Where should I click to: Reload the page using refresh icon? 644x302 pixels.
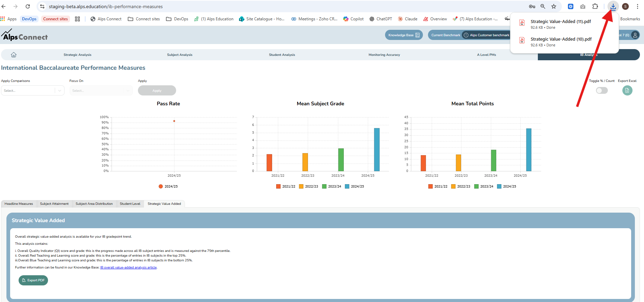(x=28, y=6)
